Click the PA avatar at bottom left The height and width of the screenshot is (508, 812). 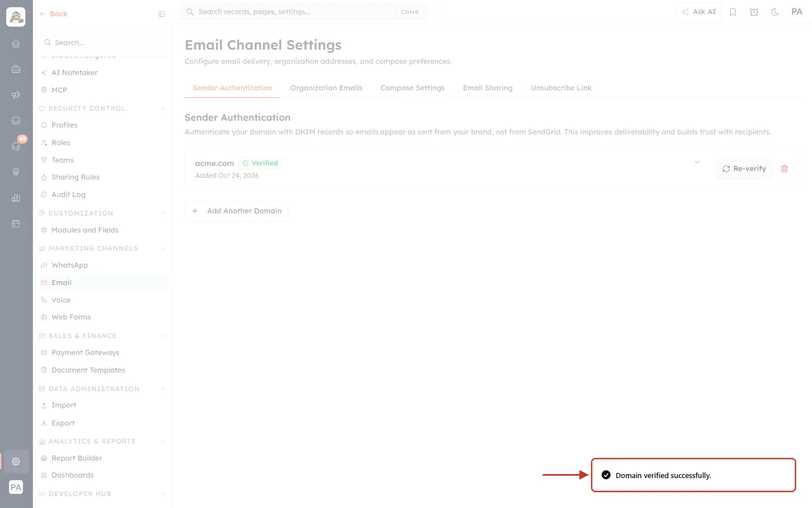16,487
